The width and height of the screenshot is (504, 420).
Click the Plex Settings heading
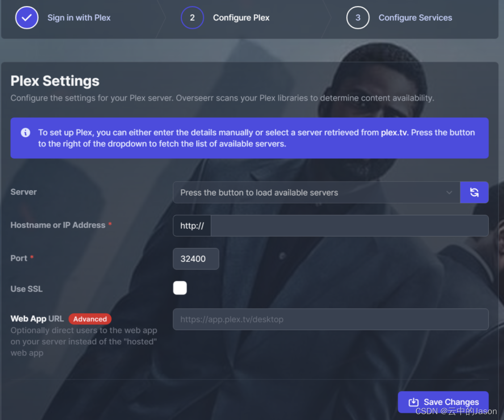point(55,81)
